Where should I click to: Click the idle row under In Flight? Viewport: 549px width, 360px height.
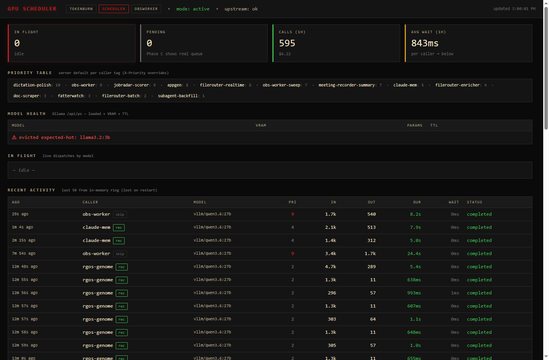click(x=270, y=170)
